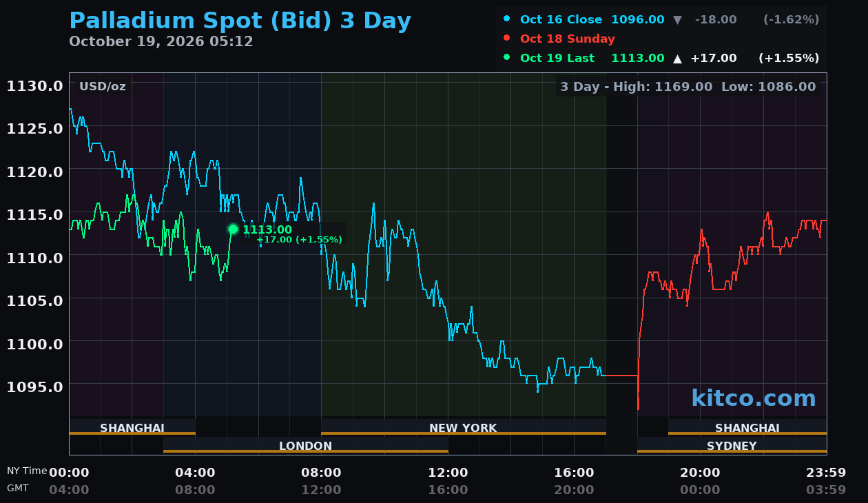This screenshot has height=503, width=868.
Task: Click the y-axis label '1095.0'
Action: (x=35, y=387)
